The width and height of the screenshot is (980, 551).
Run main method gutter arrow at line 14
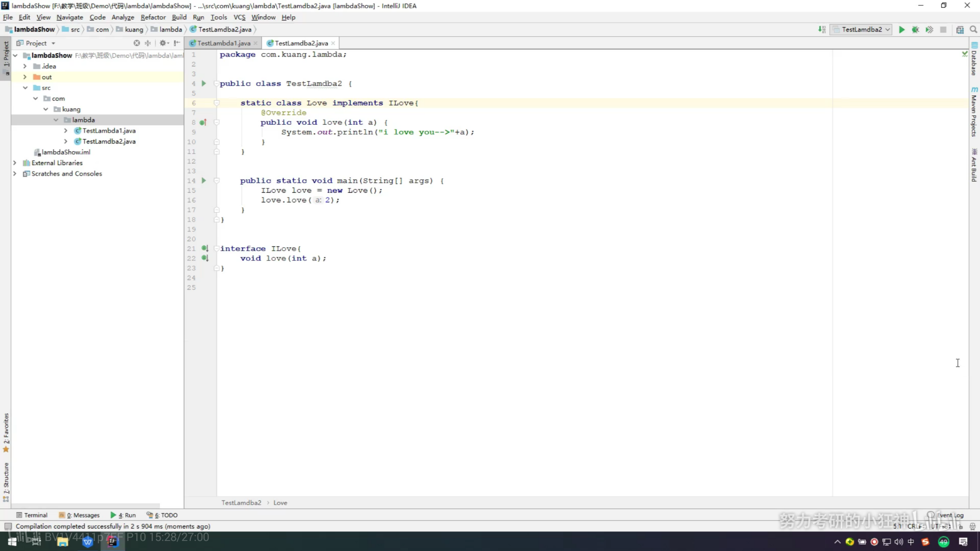[x=204, y=181]
